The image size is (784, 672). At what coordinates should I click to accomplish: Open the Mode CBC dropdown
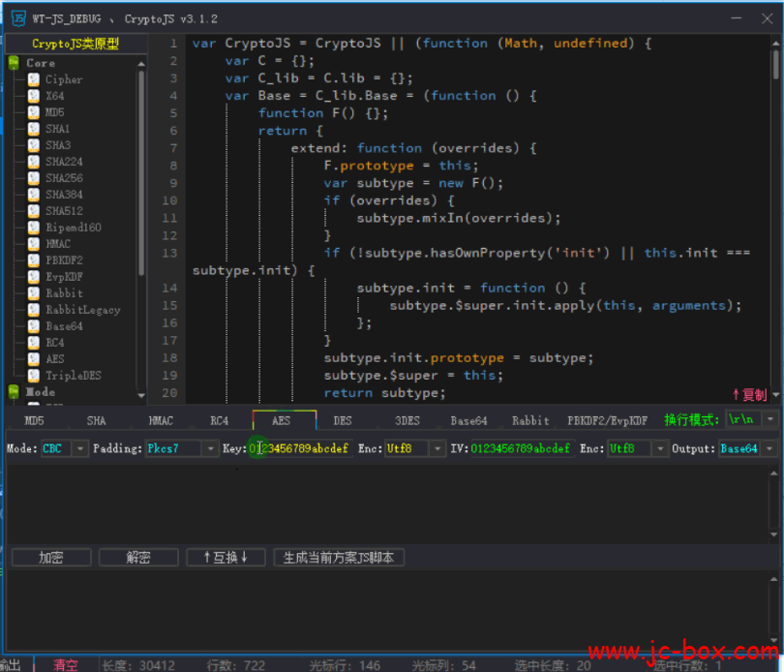click(79, 449)
